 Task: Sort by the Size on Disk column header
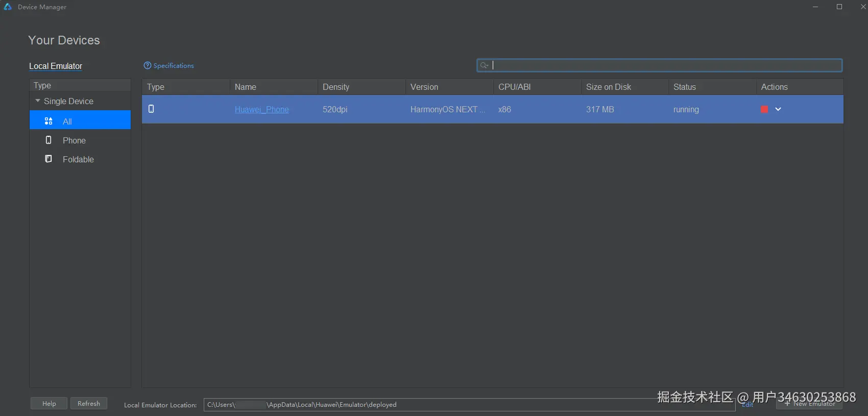(624, 87)
